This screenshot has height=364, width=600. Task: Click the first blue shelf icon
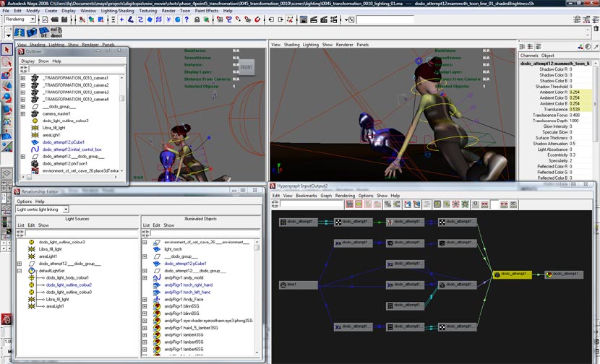click(20, 32)
